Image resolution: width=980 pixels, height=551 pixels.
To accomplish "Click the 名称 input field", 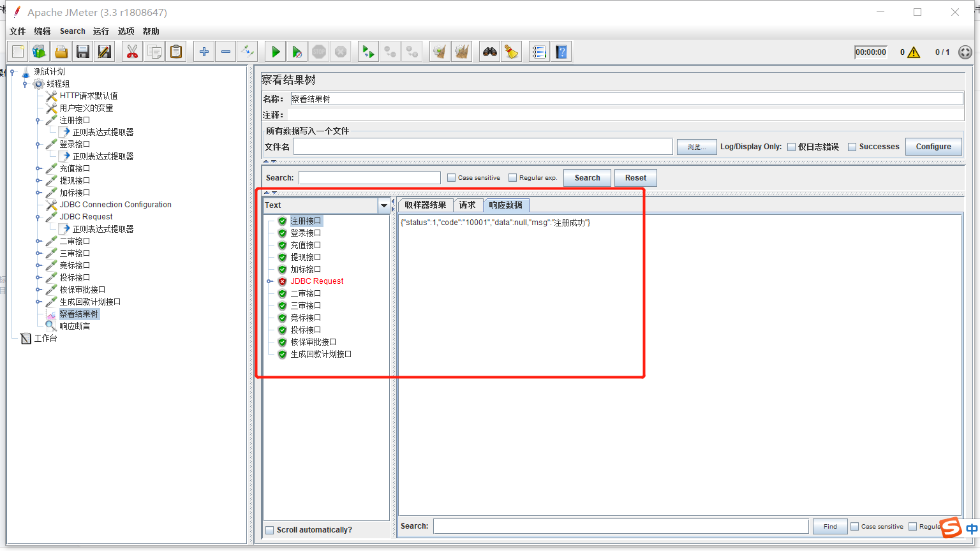I will (x=627, y=99).
